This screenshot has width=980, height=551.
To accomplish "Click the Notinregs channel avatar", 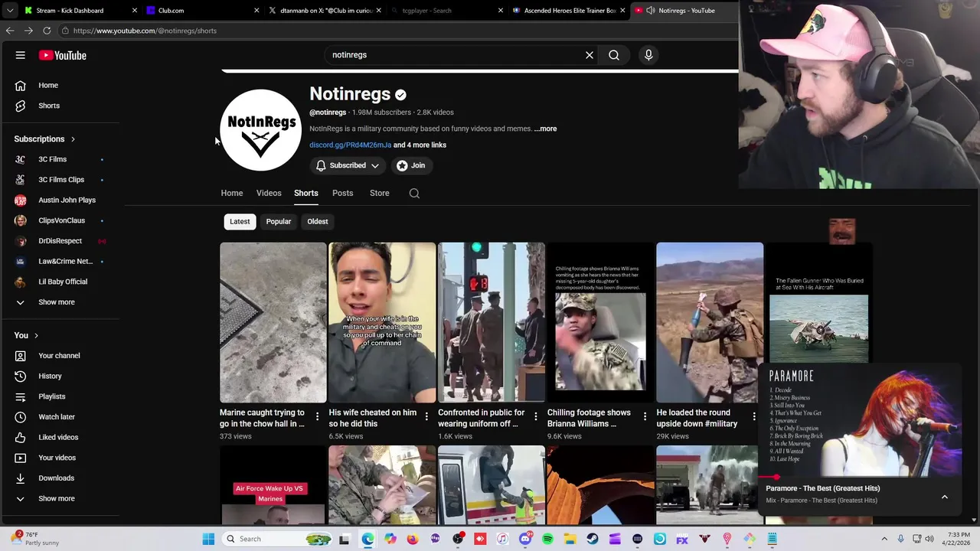I will tap(260, 130).
